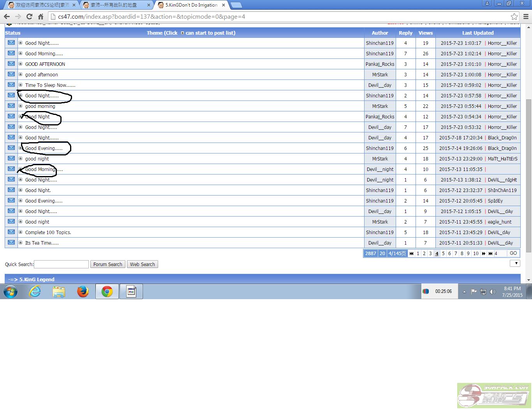Jump to last page with pagination arrow
The width and height of the screenshot is (532, 409).
tap(490, 254)
